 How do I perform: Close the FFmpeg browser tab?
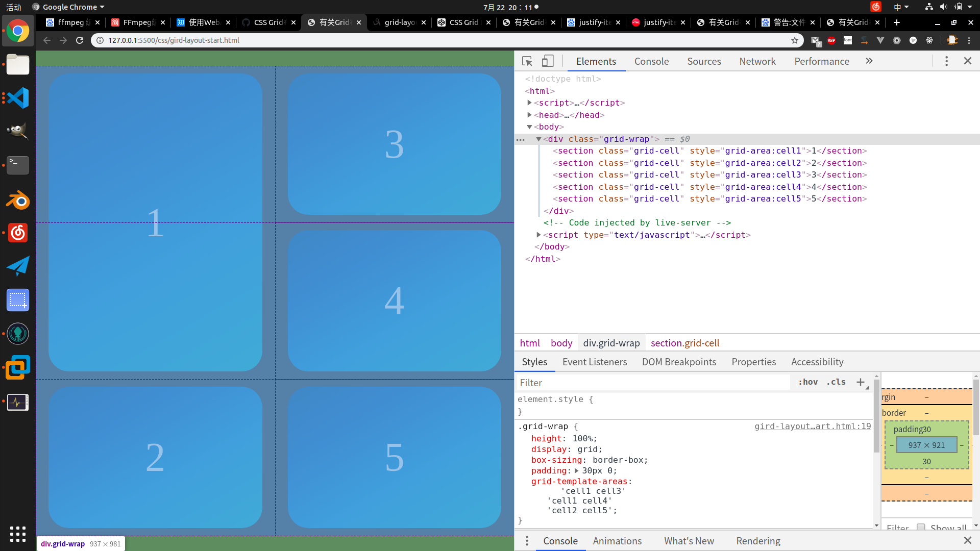[x=163, y=22]
